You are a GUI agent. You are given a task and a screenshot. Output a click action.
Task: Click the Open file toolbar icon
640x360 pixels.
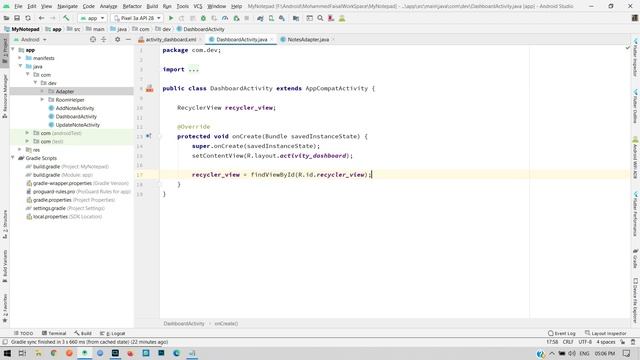click(6, 18)
